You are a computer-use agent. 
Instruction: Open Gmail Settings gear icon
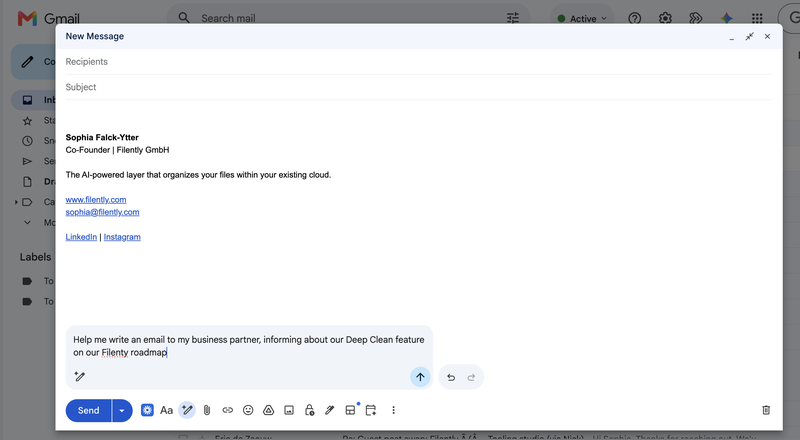point(665,18)
